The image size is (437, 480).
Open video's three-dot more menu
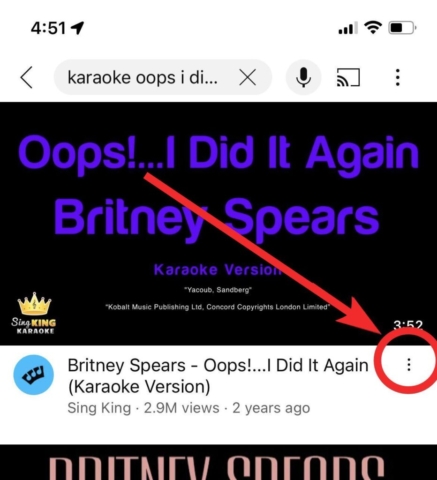pos(409,365)
